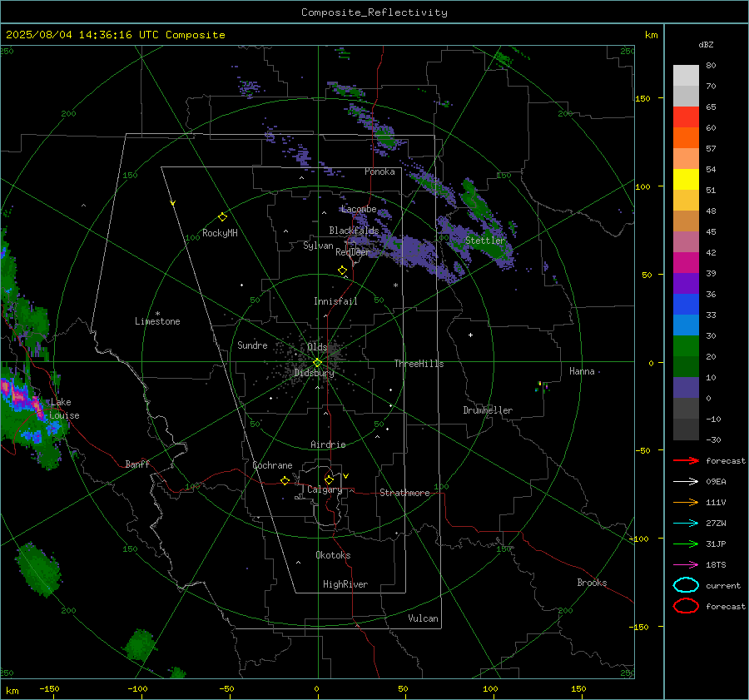Click the Brooks city label
Image resolution: width=749 pixels, height=700 pixels.
592,583
